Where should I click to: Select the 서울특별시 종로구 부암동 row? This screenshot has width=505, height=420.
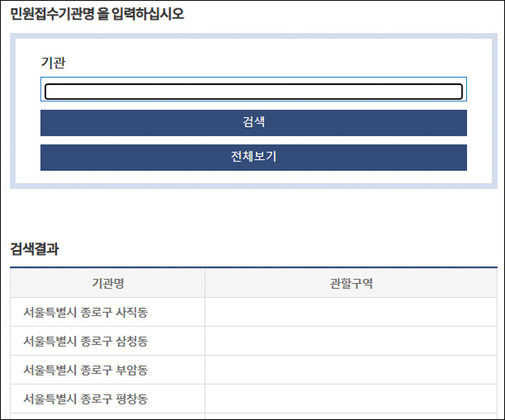click(254, 370)
